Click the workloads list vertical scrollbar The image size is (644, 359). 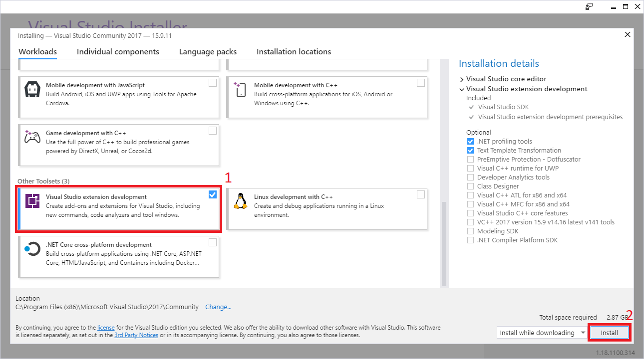(x=444, y=244)
